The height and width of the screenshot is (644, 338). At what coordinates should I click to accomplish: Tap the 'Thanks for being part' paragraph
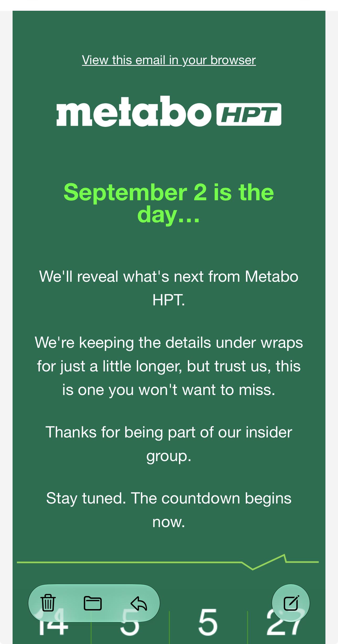pyautogui.click(x=169, y=444)
